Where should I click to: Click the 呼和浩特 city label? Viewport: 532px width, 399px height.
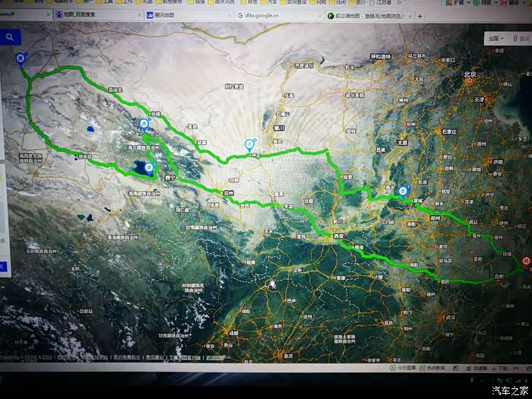tap(381, 57)
